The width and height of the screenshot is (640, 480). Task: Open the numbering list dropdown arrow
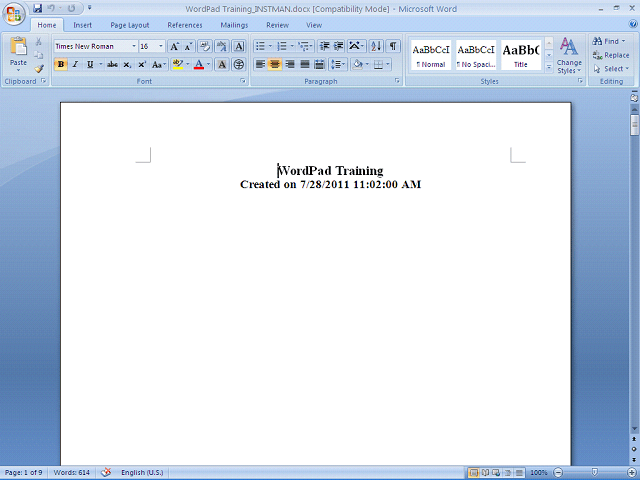click(x=292, y=47)
